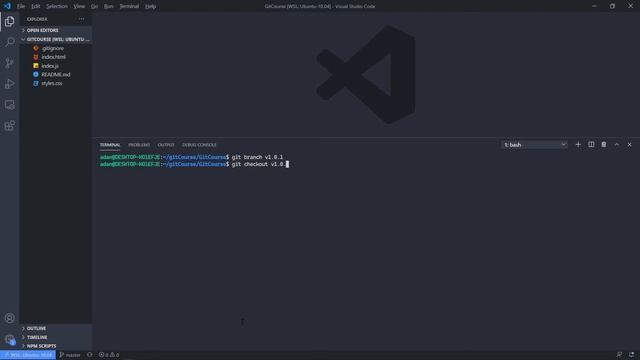
Task: Maximize the panel with up chevron
Action: pyautogui.click(x=617, y=144)
